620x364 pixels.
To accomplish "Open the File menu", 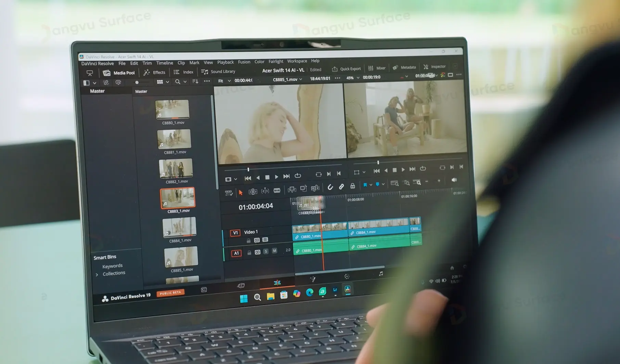I will [x=122, y=63].
